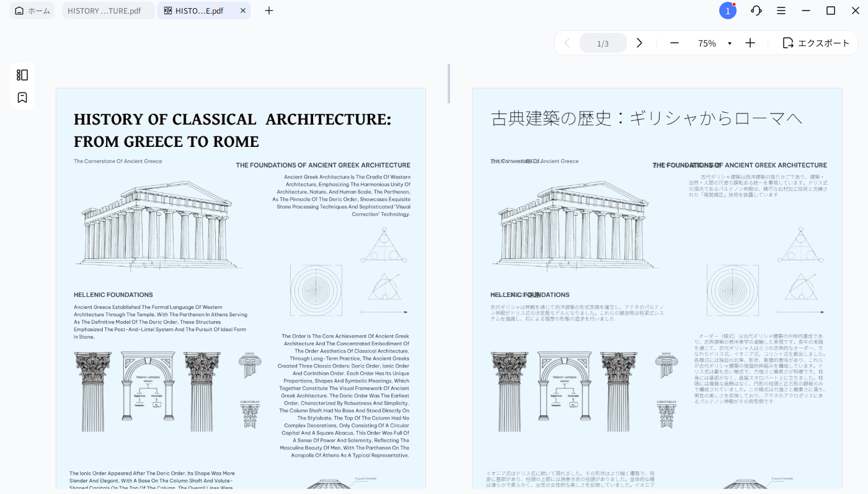Switch to the HISTORY ...TURE.pdf tab

point(108,11)
